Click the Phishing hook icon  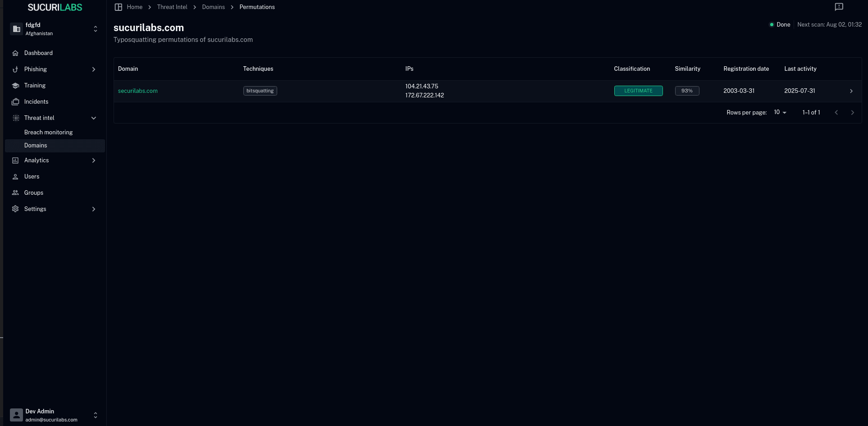tap(15, 69)
